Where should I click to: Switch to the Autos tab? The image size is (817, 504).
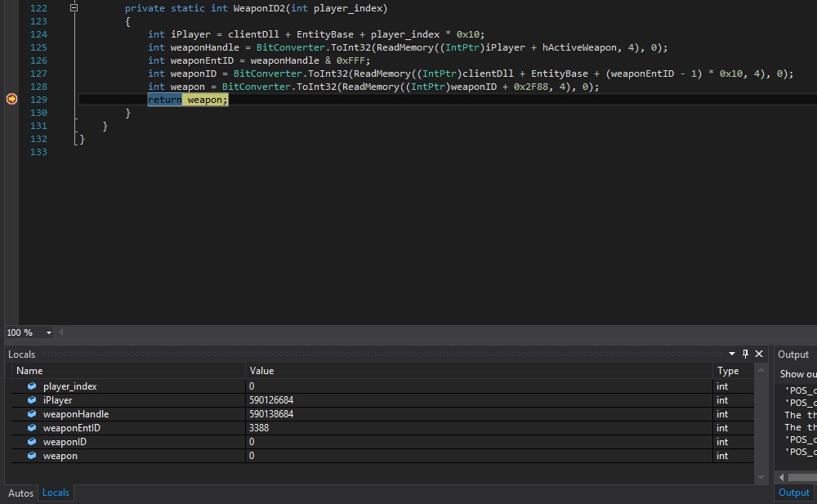(x=20, y=493)
